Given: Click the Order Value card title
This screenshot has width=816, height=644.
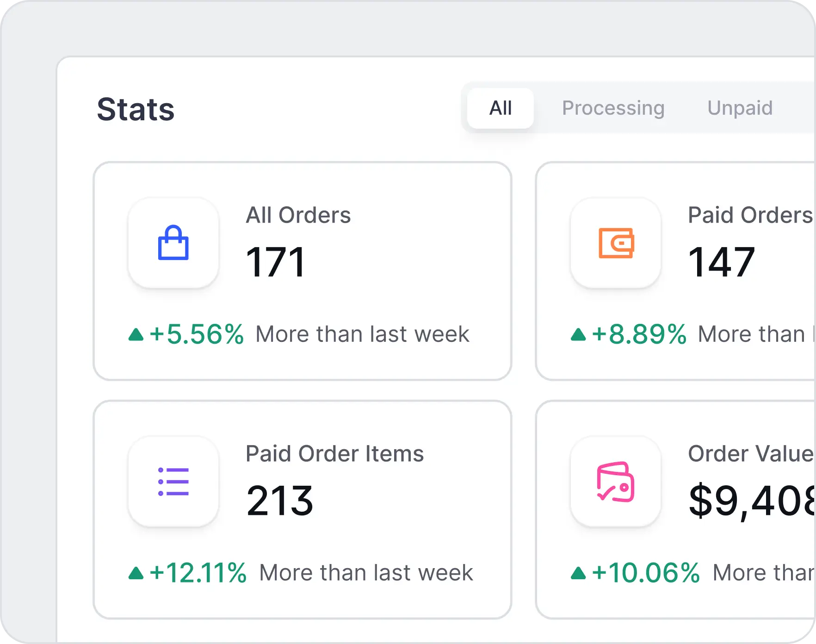Looking at the screenshot, I should pos(749,454).
